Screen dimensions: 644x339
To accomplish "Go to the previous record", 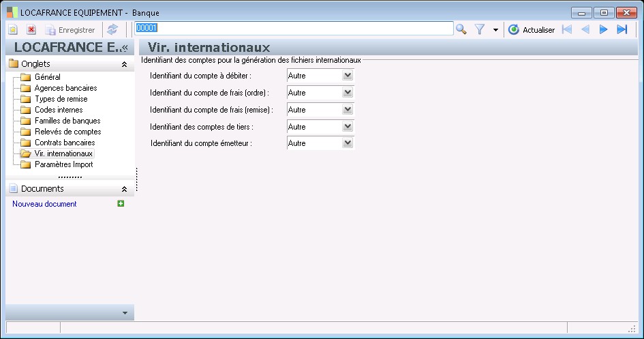I will 585,29.
